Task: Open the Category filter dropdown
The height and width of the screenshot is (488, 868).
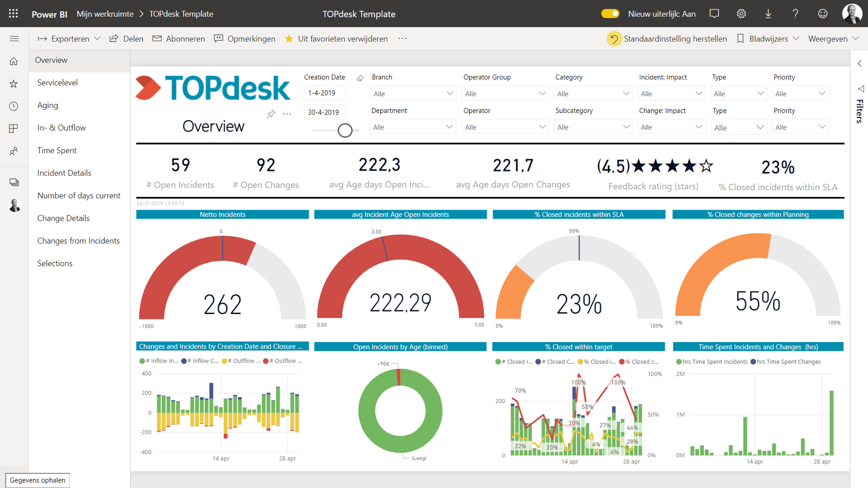Action: click(x=593, y=93)
